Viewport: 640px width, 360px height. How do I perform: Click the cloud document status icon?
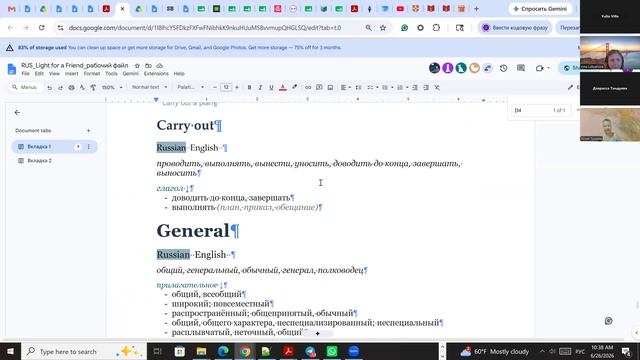click(160, 65)
